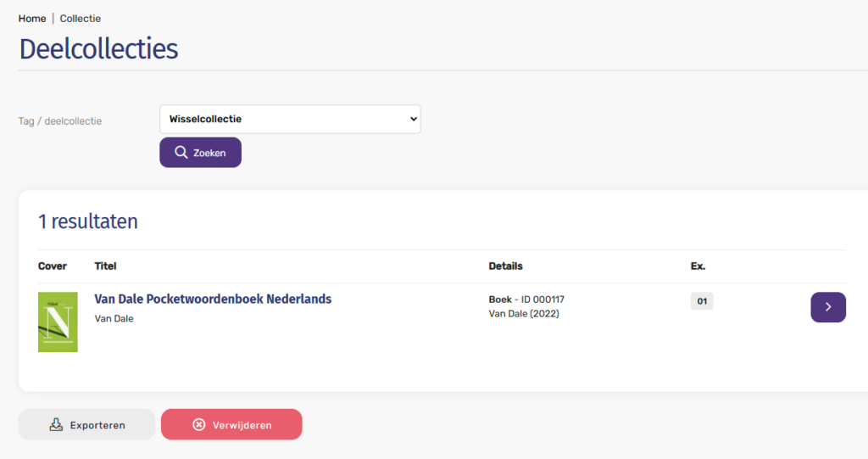The height and width of the screenshot is (459, 868).
Task: Click the author text Van Dale
Action: 114,319
